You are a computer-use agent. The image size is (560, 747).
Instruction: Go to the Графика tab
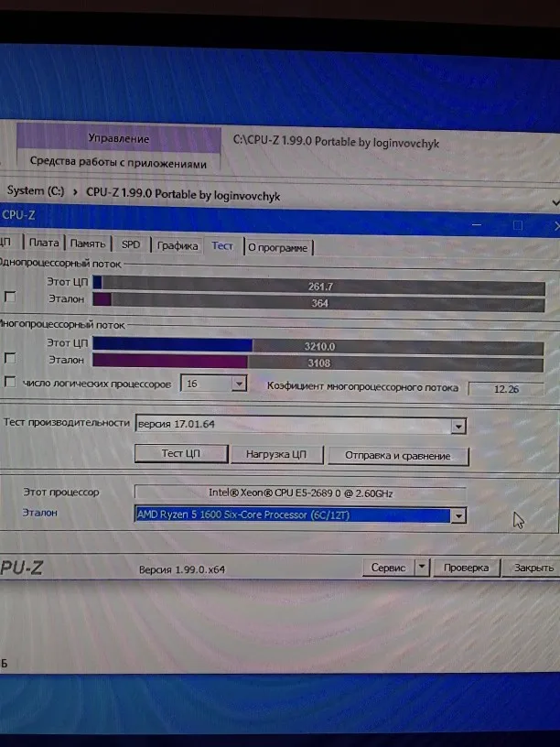tap(178, 246)
